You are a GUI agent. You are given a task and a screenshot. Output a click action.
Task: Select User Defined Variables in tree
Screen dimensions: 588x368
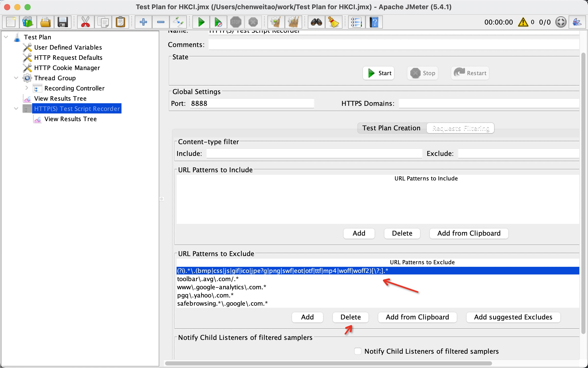tap(68, 47)
